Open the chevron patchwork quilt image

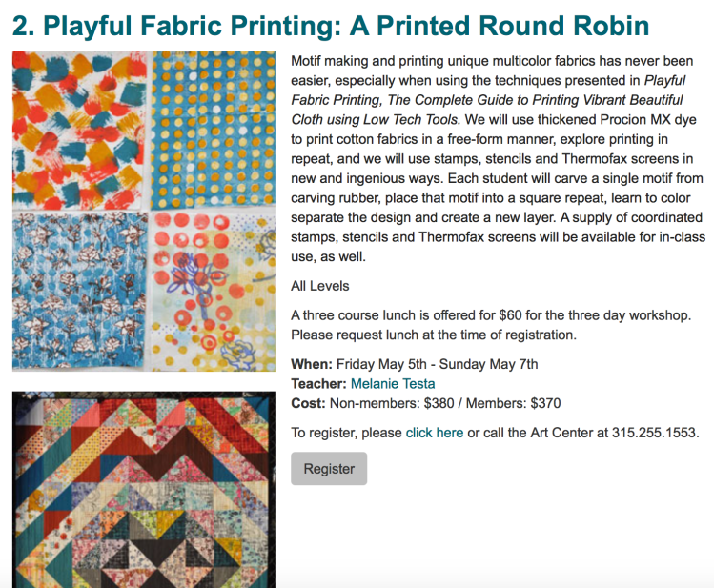pyautogui.click(x=144, y=489)
